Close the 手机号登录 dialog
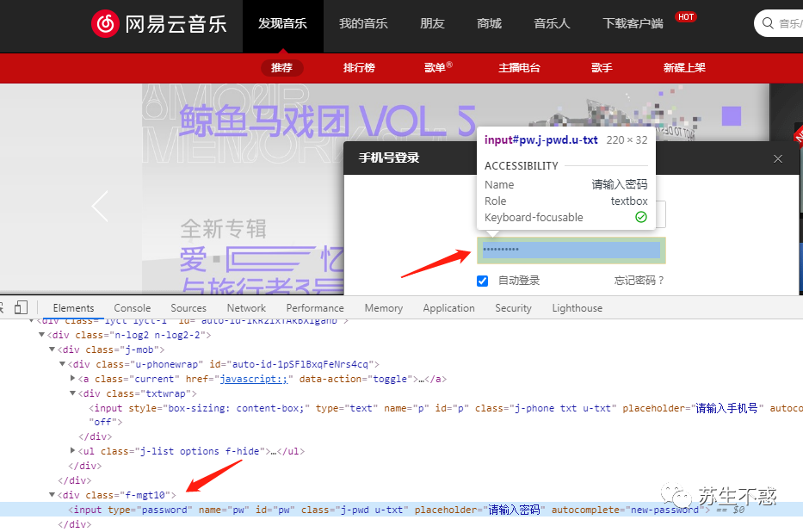Image resolution: width=803 pixels, height=532 pixels. [778, 158]
